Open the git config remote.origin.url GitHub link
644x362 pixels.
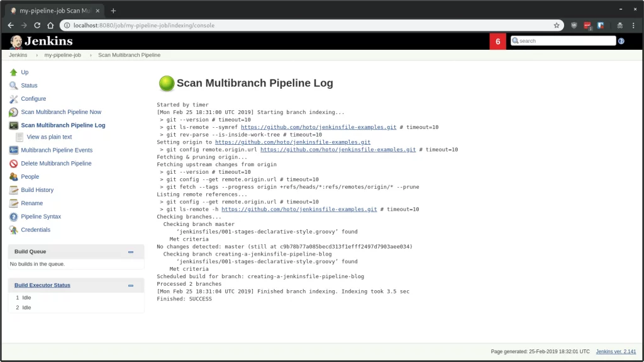(x=338, y=150)
